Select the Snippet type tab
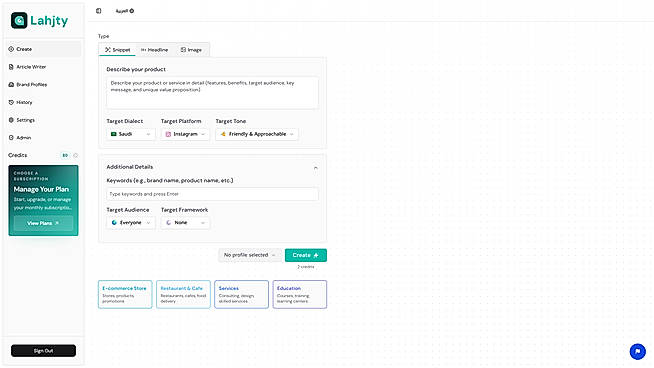 click(x=117, y=50)
